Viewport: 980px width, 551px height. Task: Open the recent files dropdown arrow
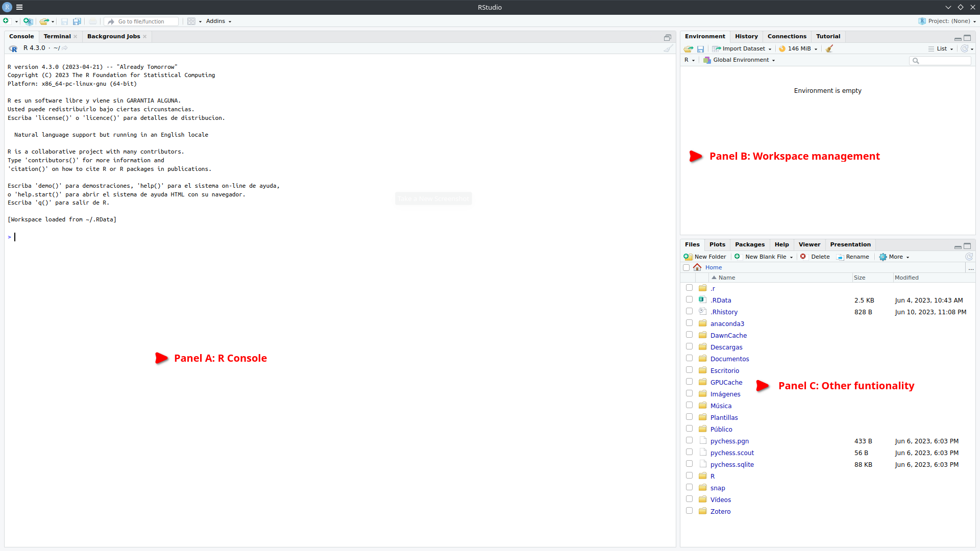point(53,21)
